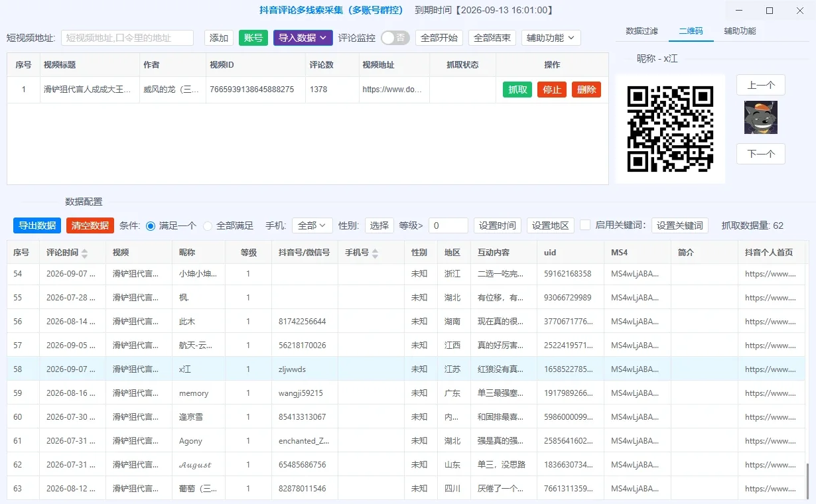Image resolution: width=816 pixels, height=504 pixels.
Task: Click the QR code image
Action: point(670,129)
